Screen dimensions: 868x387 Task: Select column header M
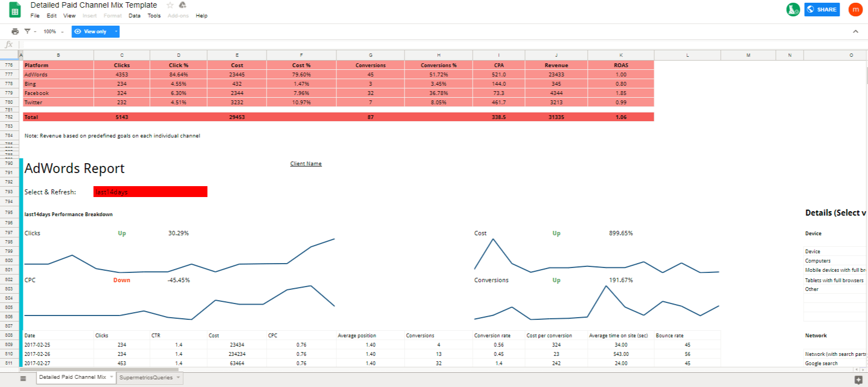click(748, 55)
